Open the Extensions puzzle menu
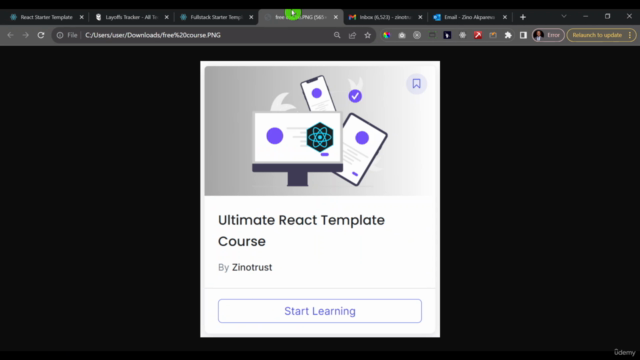 508,35
